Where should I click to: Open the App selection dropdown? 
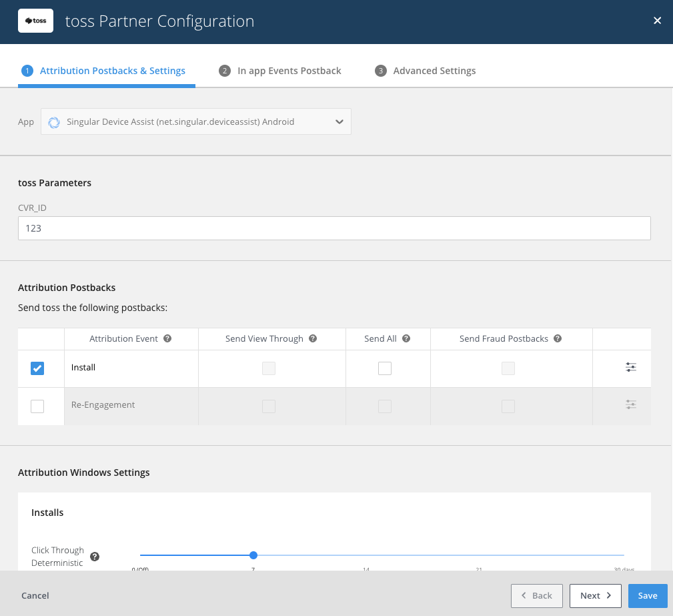tap(196, 122)
